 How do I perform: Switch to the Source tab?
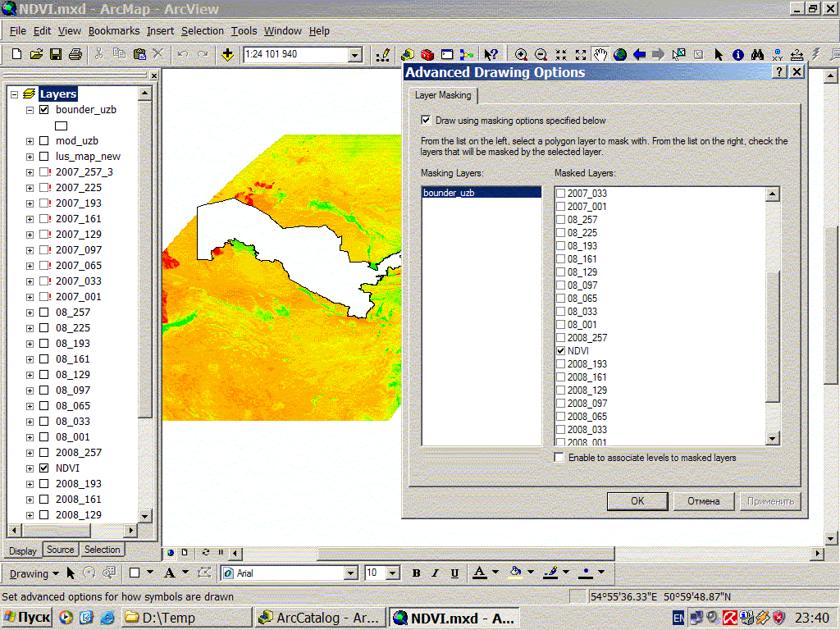pos(60,550)
